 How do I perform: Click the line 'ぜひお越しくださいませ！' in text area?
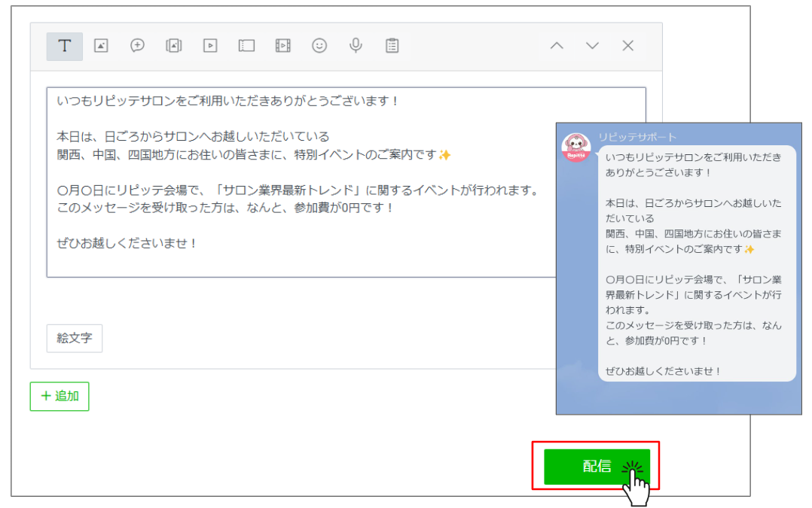point(127,243)
